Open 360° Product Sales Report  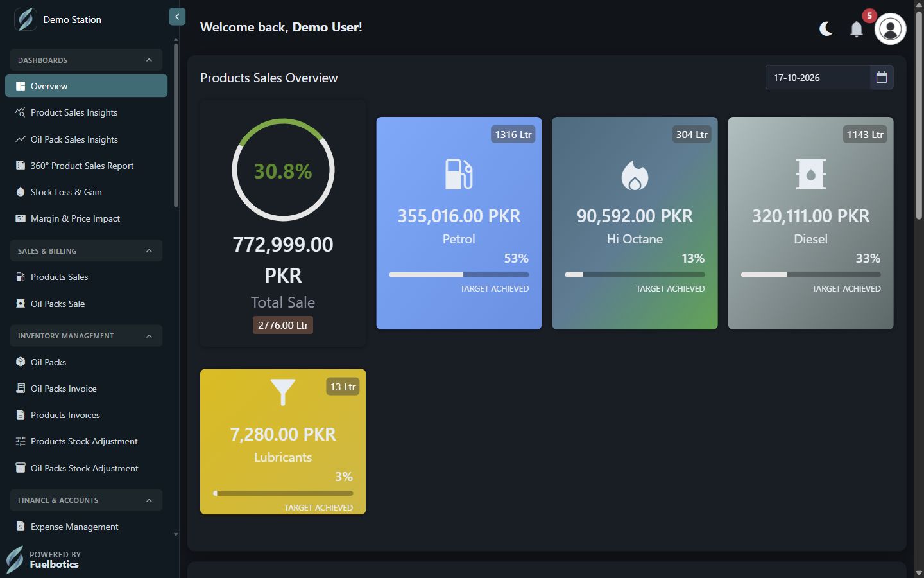pyautogui.click(x=86, y=166)
